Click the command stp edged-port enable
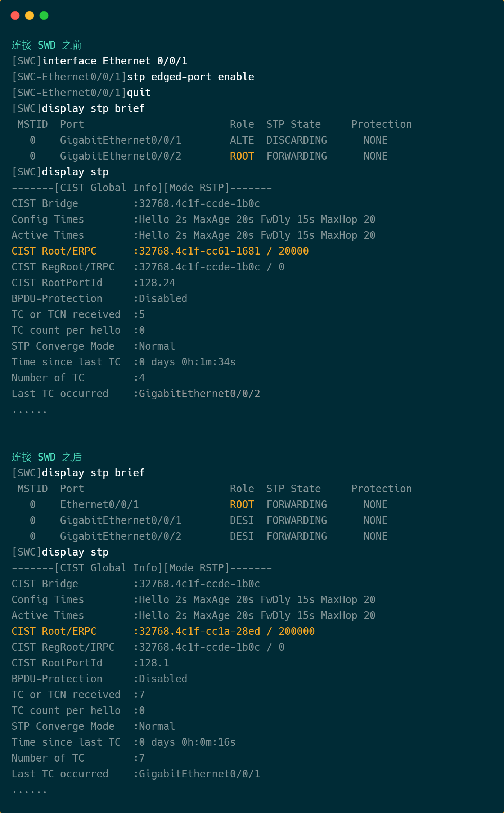The image size is (504, 813). [x=190, y=77]
